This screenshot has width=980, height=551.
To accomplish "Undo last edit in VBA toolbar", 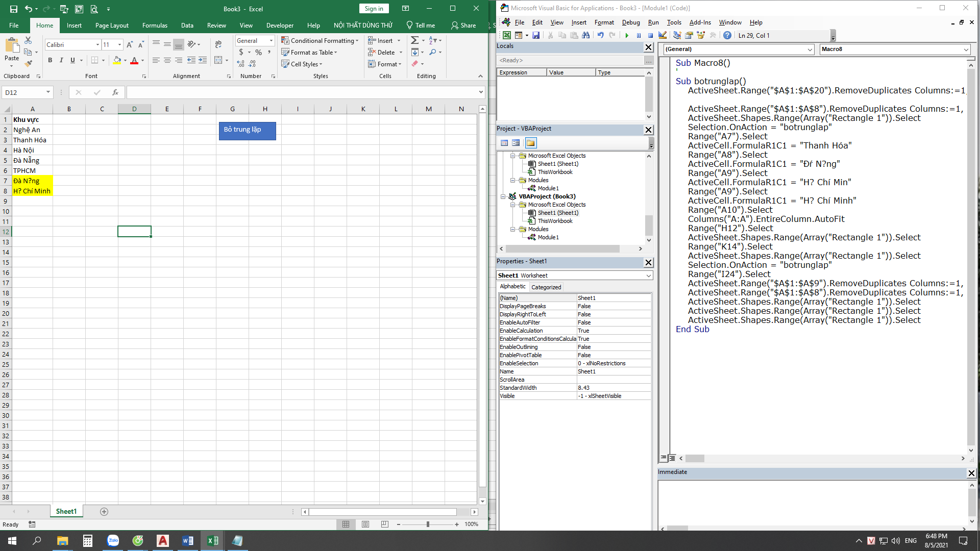I will point(600,35).
